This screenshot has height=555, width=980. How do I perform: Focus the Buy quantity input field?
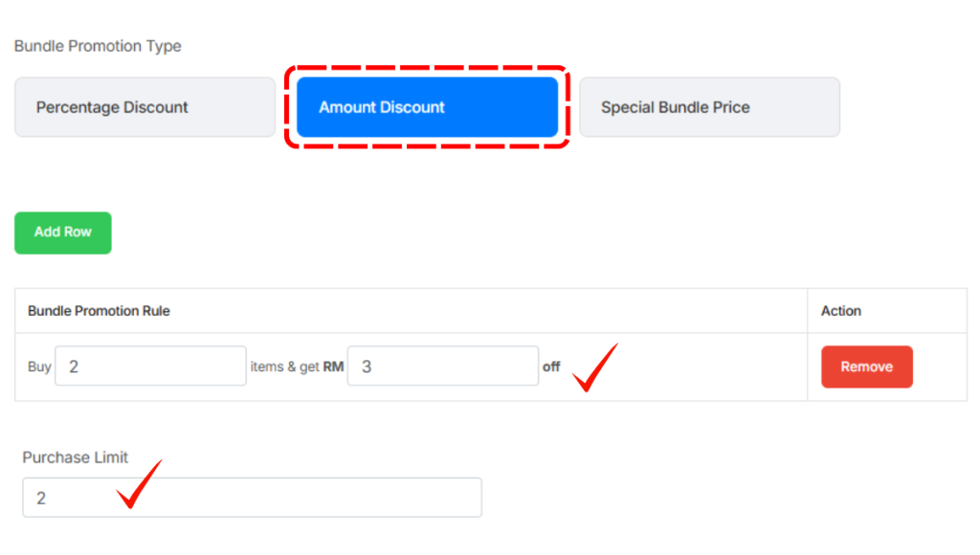150,366
